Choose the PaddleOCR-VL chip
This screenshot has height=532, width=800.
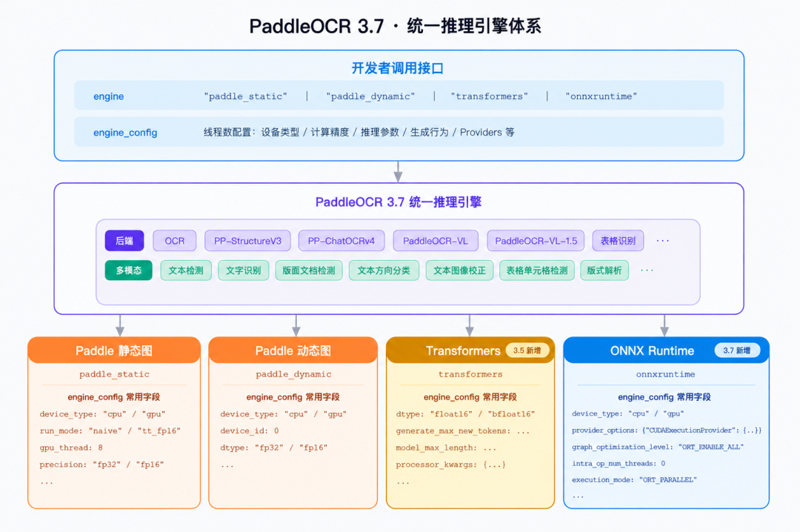pos(436,241)
